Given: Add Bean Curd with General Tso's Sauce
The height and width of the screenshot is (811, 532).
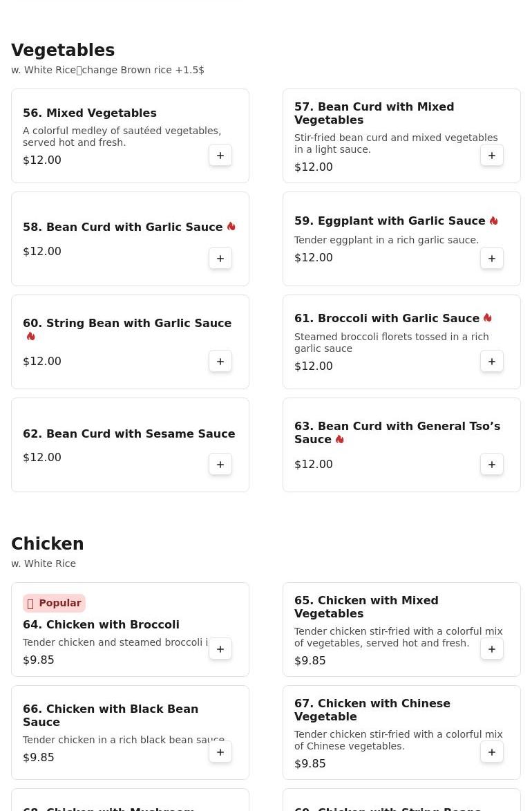Looking at the screenshot, I should [x=492, y=465].
